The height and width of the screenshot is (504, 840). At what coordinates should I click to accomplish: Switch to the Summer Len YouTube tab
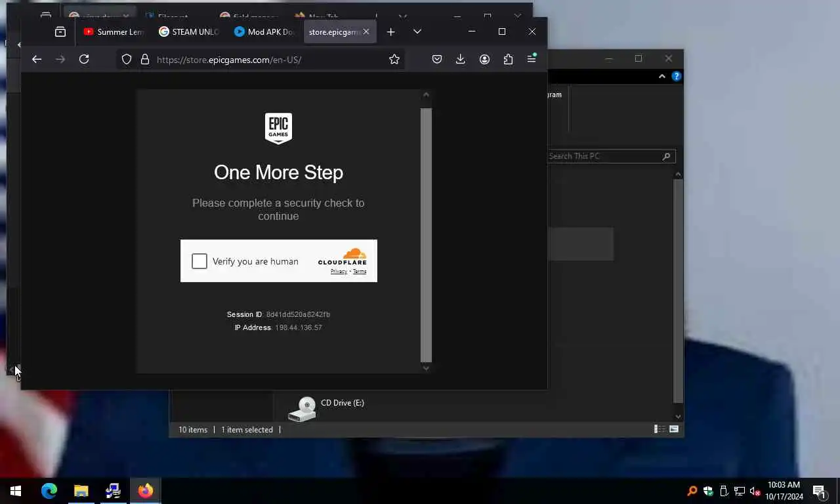pyautogui.click(x=114, y=31)
